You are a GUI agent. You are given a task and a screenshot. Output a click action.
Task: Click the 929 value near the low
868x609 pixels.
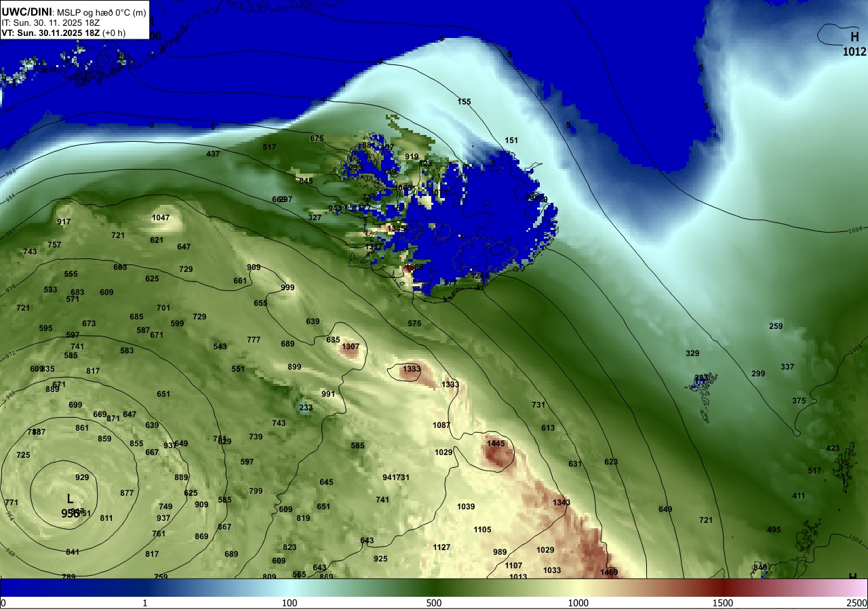(82, 477)
